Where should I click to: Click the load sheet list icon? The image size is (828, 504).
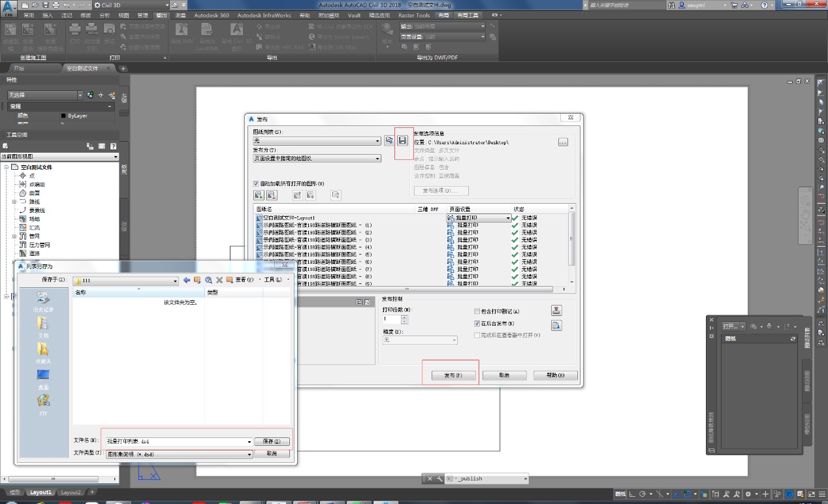click(x=389, y=140)
